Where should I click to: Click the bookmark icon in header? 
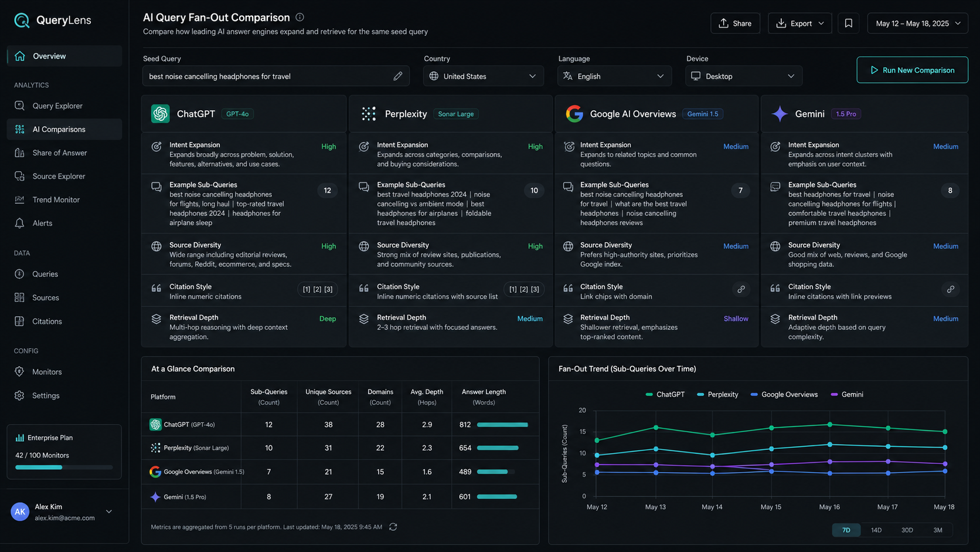848,23
